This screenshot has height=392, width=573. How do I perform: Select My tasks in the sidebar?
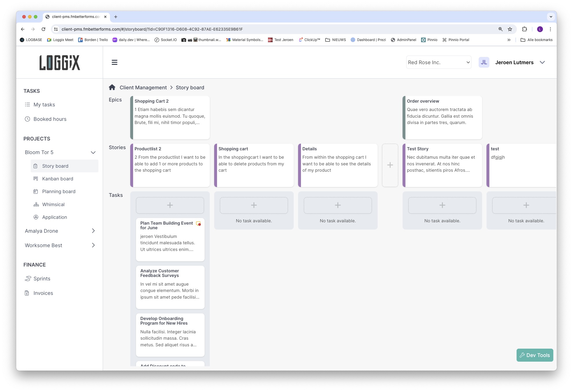44,105
